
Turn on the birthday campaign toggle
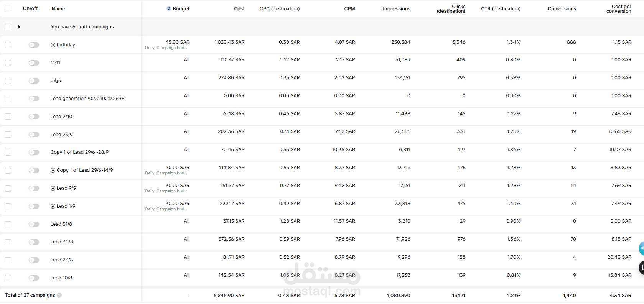[34, 45]
